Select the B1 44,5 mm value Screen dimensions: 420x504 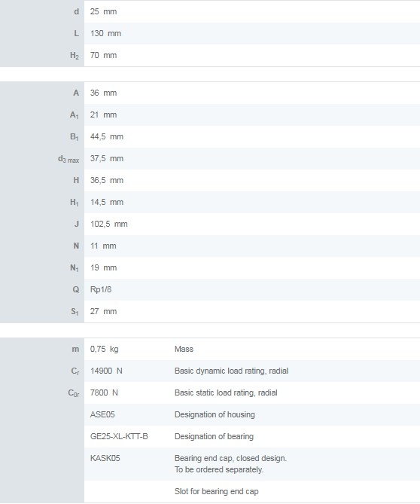tap(107, 136)
